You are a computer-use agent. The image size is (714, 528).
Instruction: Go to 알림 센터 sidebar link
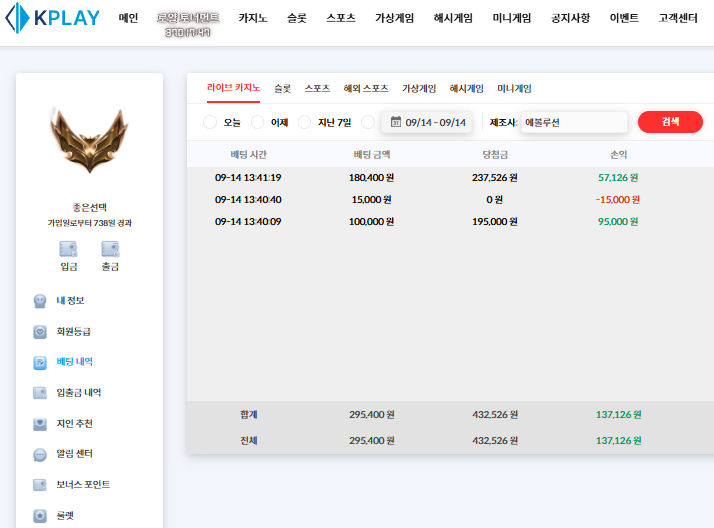[75, 454]
